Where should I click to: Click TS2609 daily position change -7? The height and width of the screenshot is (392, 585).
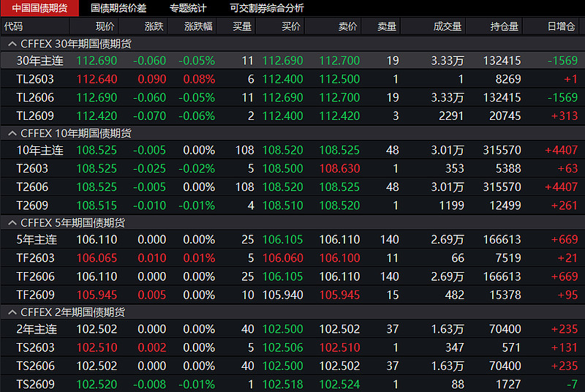(x=572, y=384)
